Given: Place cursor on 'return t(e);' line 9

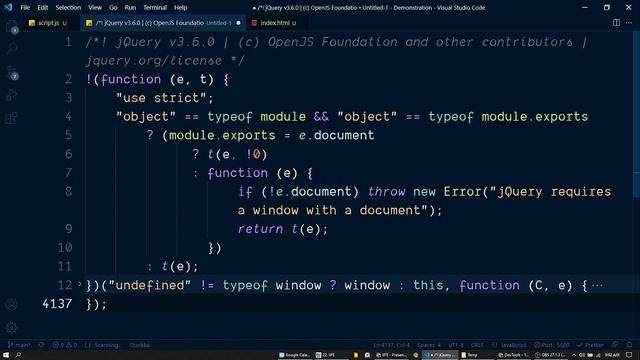Looking at the screenshot, I should 283,229.
